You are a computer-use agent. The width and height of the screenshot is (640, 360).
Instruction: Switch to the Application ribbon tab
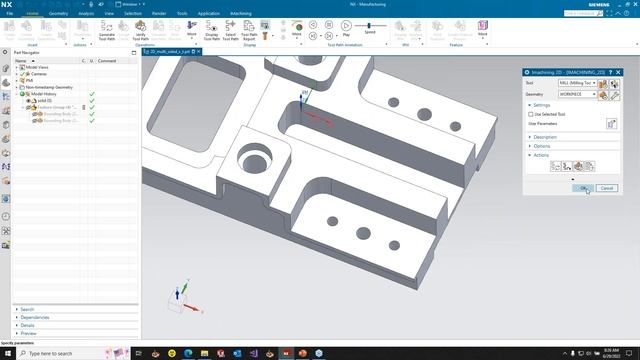209,13
